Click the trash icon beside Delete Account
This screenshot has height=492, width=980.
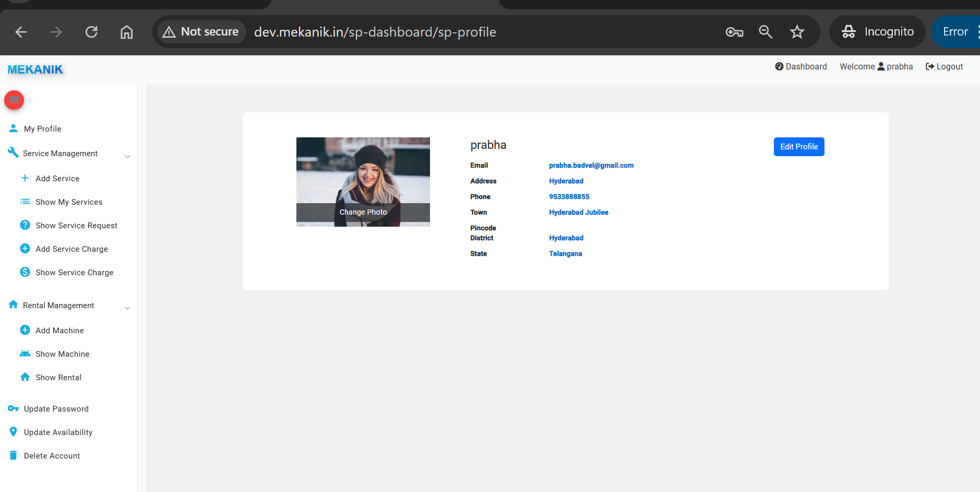[14, 455]
